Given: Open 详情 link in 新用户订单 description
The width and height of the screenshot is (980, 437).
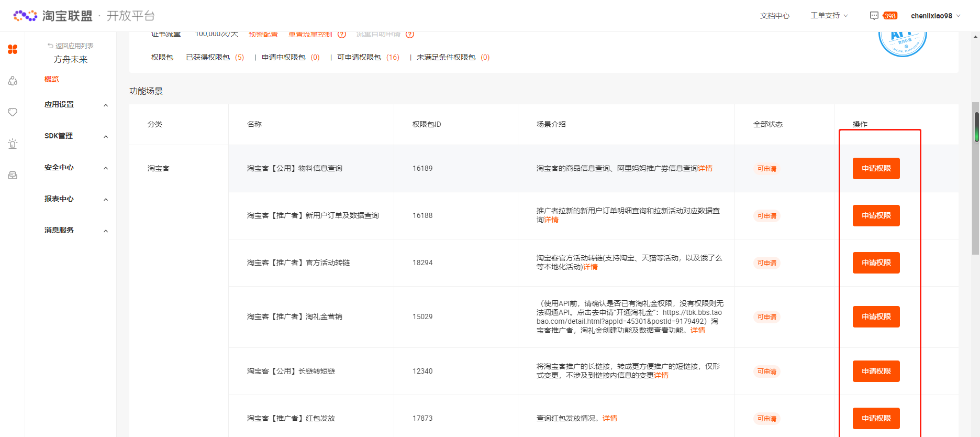Looking at the screenshot, I should [x=551, y=220].
